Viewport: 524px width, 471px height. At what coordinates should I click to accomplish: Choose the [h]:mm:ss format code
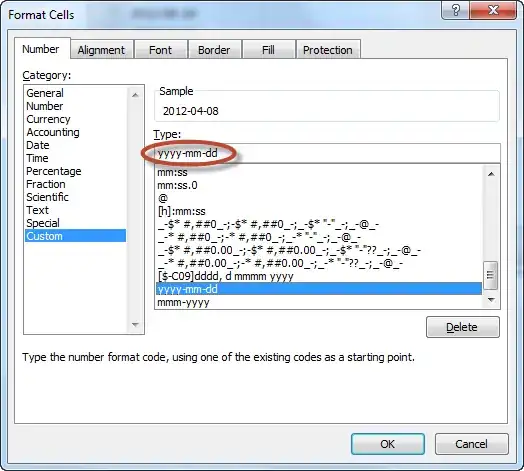click(319, 211)
